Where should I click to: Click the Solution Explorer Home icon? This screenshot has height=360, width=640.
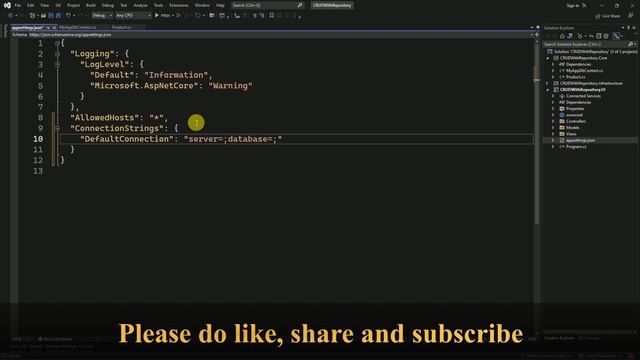pos(562,36)
